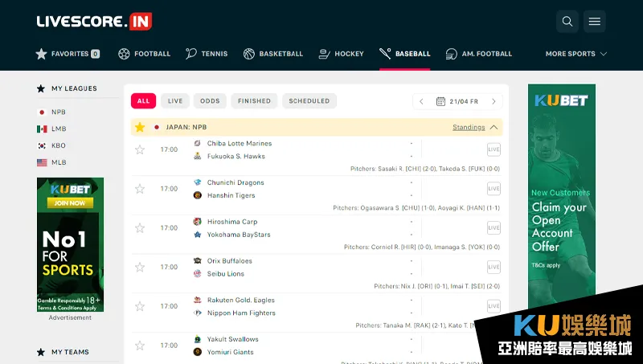Click Nippon Ham Fighters team logo
Viewport: 643px width, 364px height.
pos(197,313)
